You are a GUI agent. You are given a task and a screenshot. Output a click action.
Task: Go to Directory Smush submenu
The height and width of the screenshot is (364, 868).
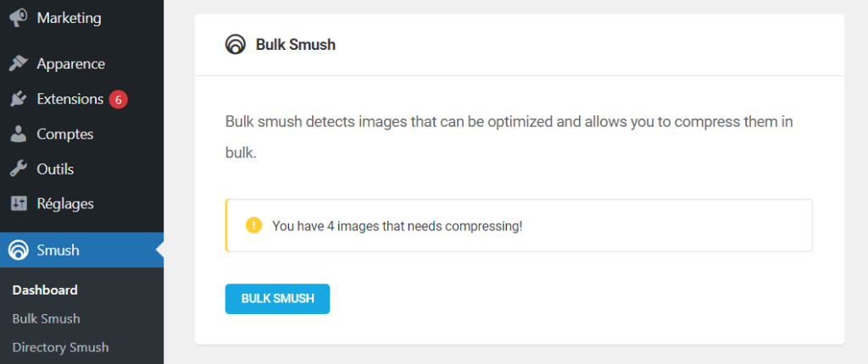[60, 347]
